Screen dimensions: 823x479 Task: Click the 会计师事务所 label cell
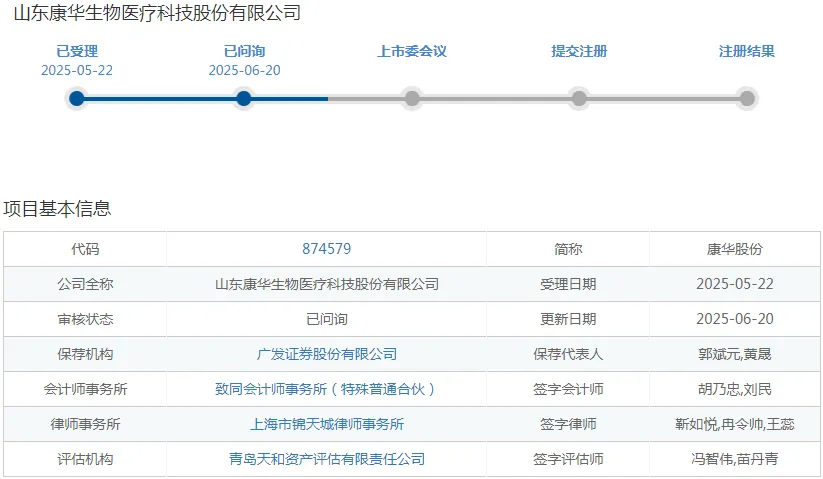click(x=85, y=389)
